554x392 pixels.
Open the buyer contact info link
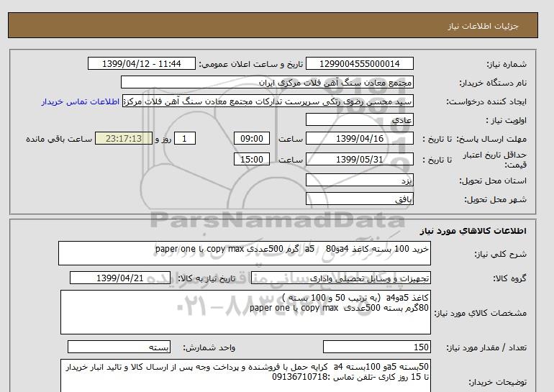tap(80, 101)
